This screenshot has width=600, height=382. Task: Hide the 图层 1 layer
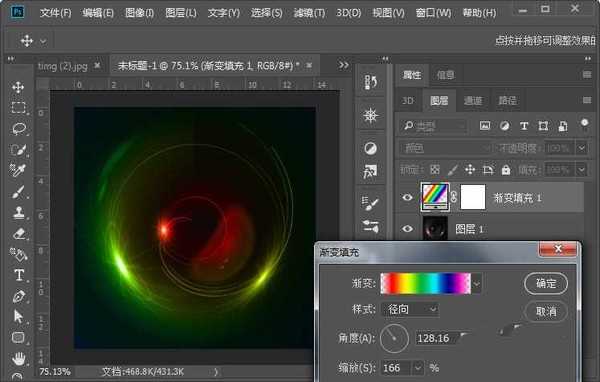[407, 229]
